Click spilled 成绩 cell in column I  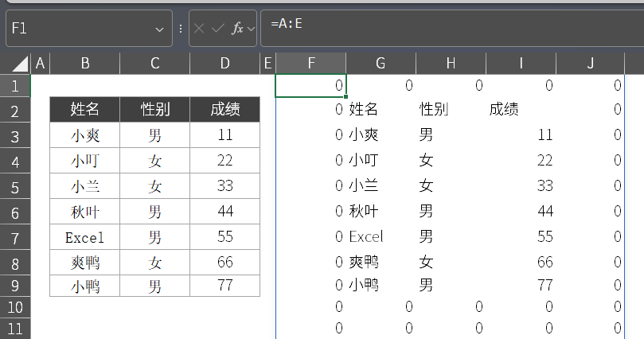coord(521,110)
